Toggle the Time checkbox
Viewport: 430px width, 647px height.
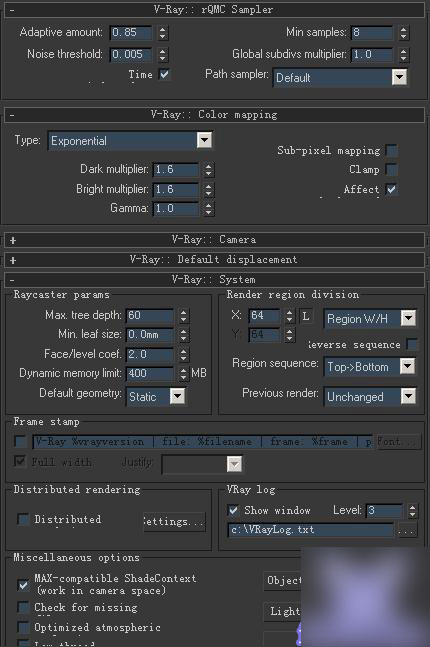(x=164, y=75)
